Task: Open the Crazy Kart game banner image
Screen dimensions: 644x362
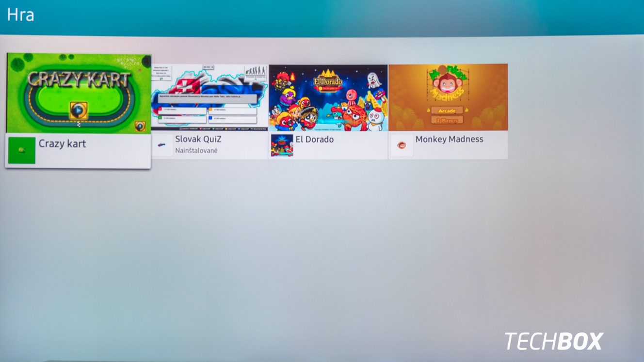Action: point(79,93)
